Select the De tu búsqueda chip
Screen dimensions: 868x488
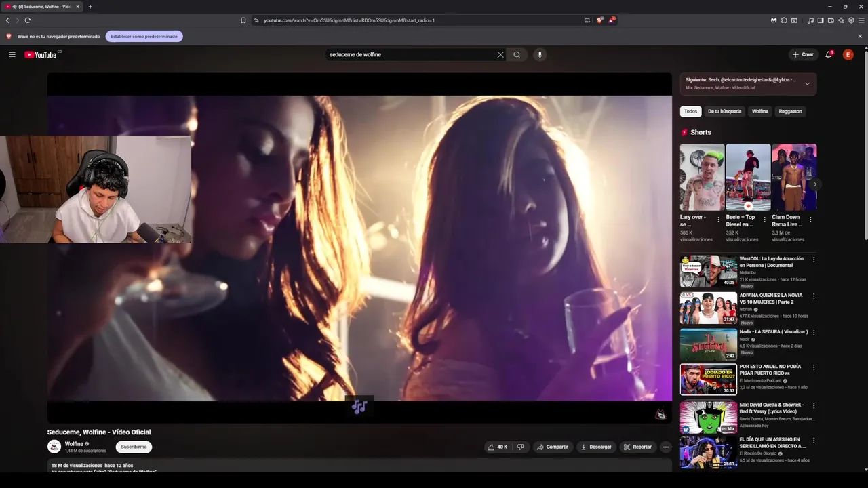point(724,111)
